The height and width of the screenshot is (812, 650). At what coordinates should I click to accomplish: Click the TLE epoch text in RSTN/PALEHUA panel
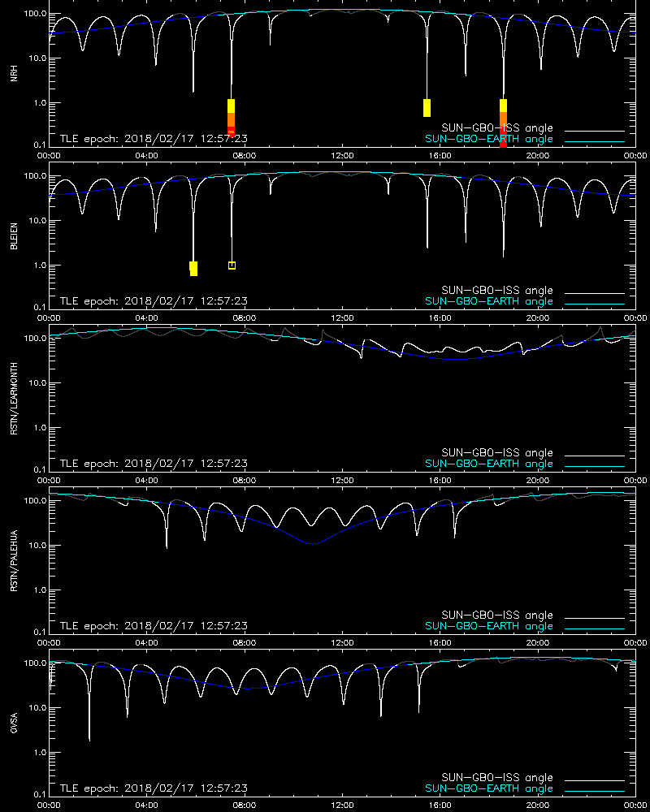coord(154,625)
